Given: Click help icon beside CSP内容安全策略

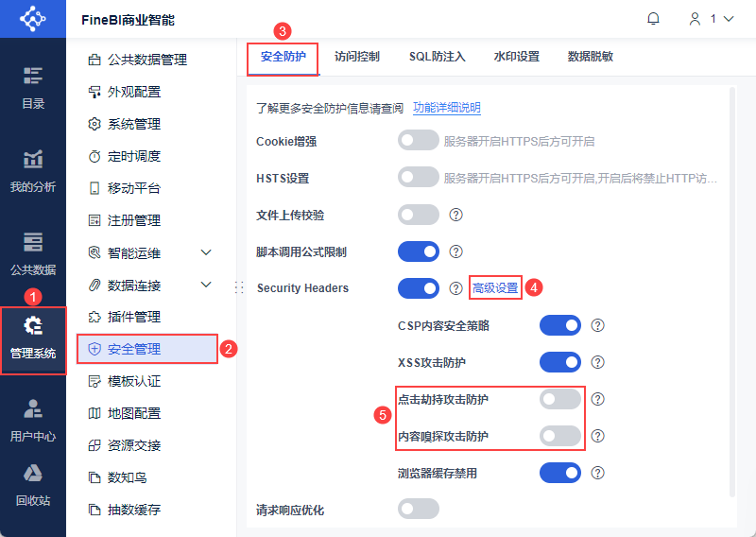Looking at the screenshot, I should click(x=597, y=326).
